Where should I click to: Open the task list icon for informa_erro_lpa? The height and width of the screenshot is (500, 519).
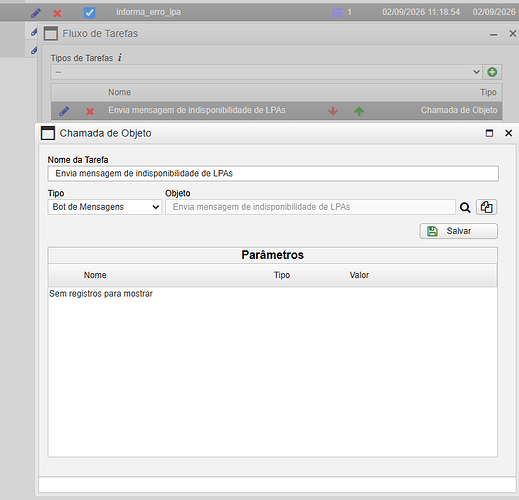pos(337,13)
